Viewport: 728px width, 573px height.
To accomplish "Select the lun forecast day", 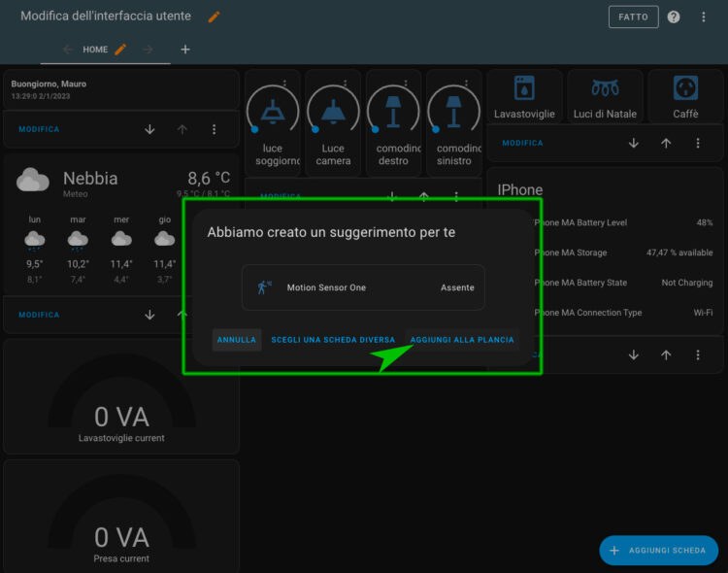I will 35,249.
